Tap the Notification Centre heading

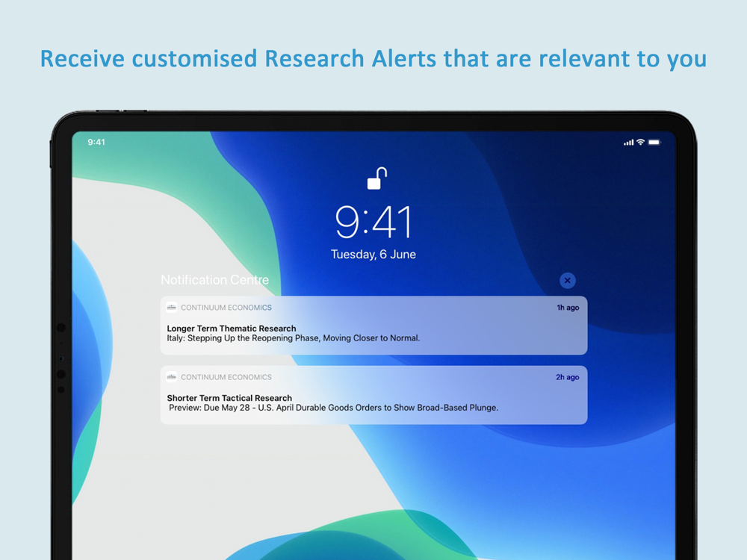[x=215, y=279]
